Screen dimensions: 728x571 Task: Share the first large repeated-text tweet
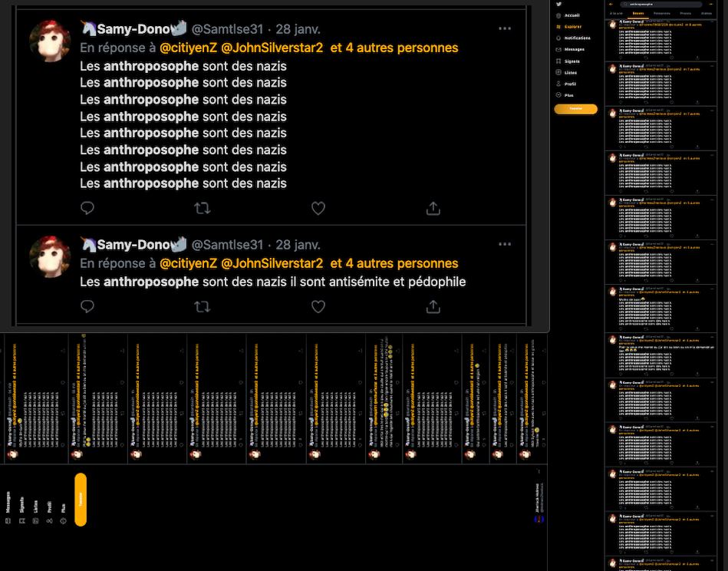[433, 208]
